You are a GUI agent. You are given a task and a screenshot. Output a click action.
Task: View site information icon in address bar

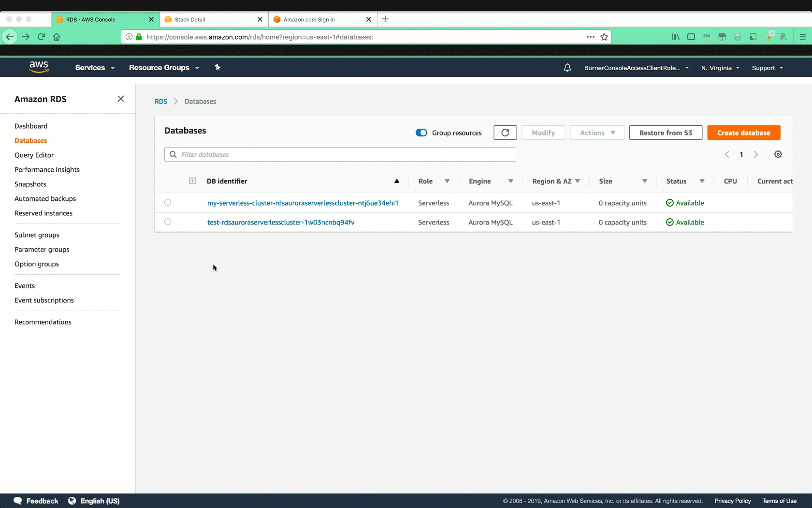click(129, 37)
